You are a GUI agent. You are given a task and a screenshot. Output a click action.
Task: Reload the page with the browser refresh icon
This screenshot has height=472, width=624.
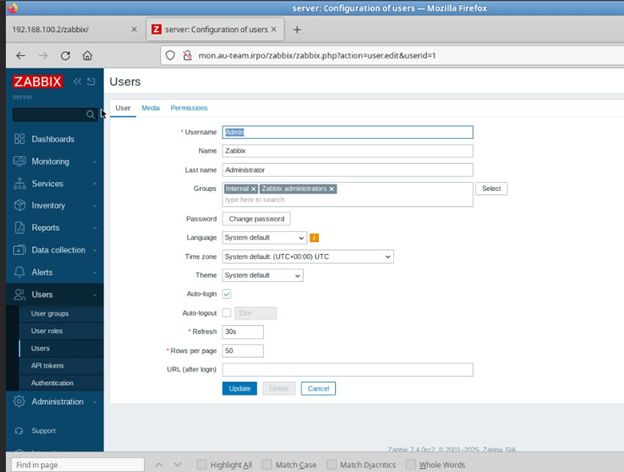pyautogui.click(x=65, y=56)
